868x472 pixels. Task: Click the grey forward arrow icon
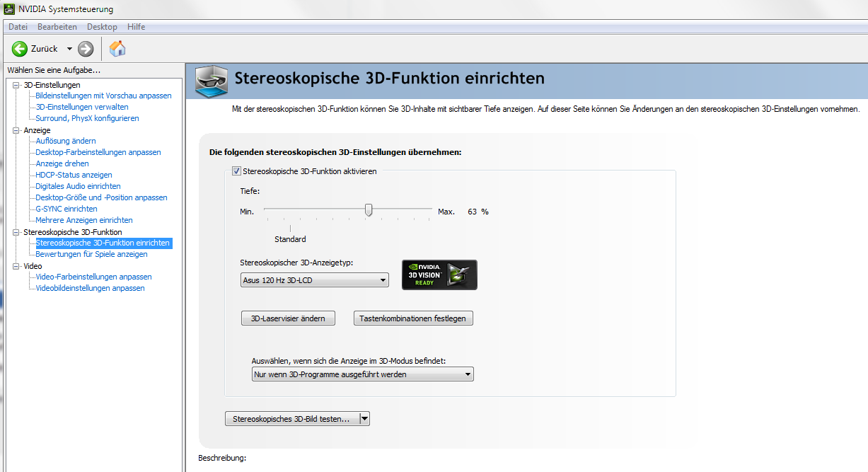click(x=86, y=49)
